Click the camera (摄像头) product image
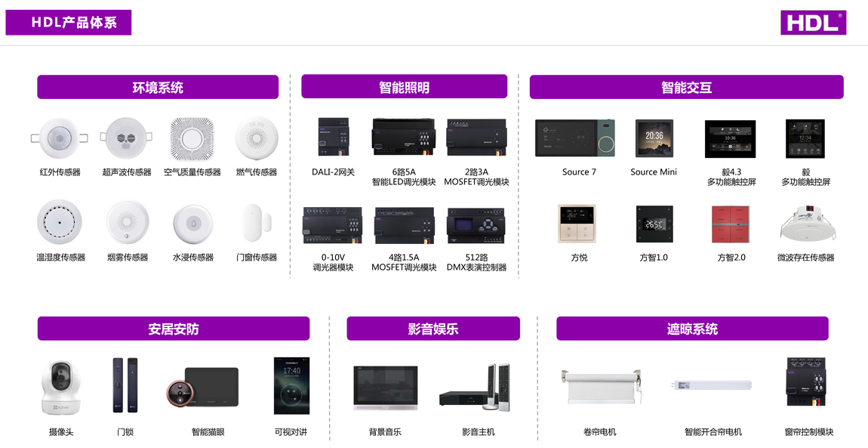Screen dimensions: 868x448 (61, 388)
